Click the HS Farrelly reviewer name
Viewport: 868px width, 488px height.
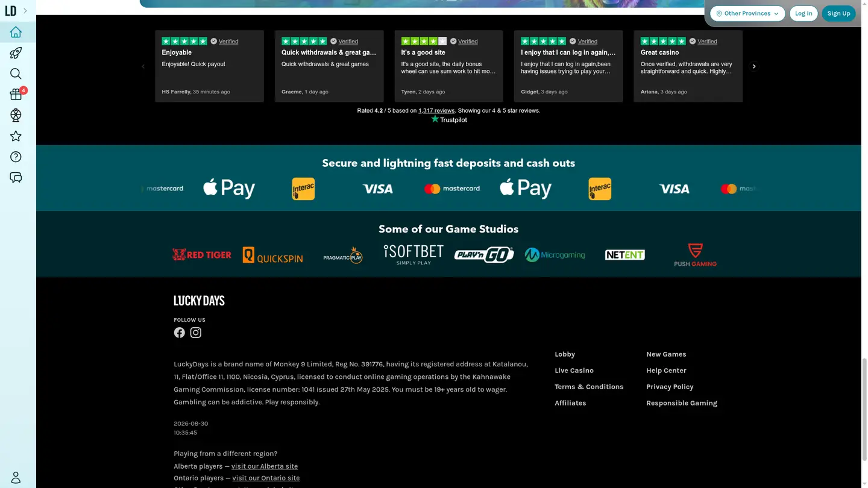tap(176, 92)
